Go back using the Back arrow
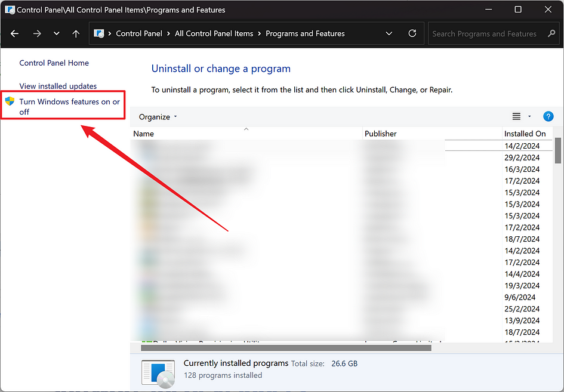 click(x=15, y=33)
